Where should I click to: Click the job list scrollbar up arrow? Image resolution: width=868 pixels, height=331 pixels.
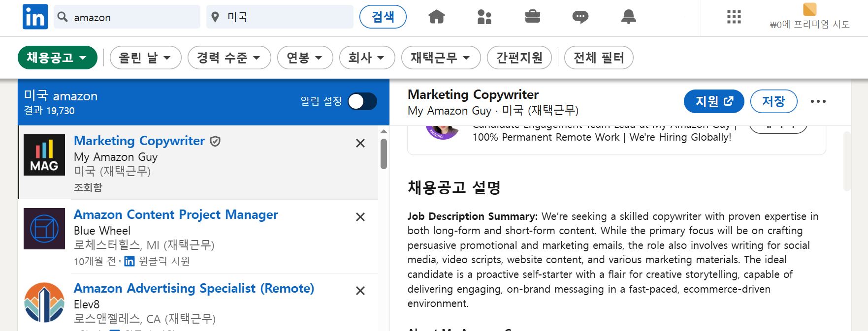pyautogui.click(x=384, y=132)
